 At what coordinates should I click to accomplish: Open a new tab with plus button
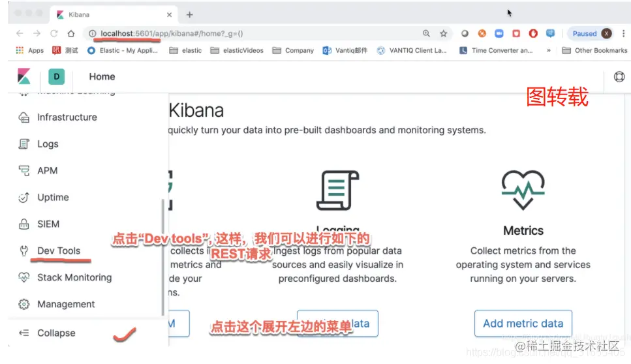[189, 15]
